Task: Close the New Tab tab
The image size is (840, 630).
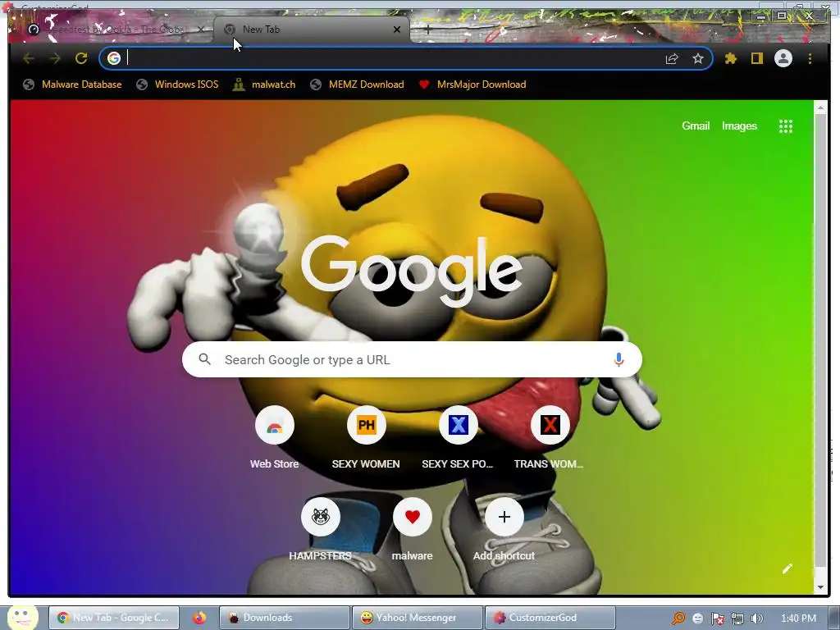Action: click(397, 30)
